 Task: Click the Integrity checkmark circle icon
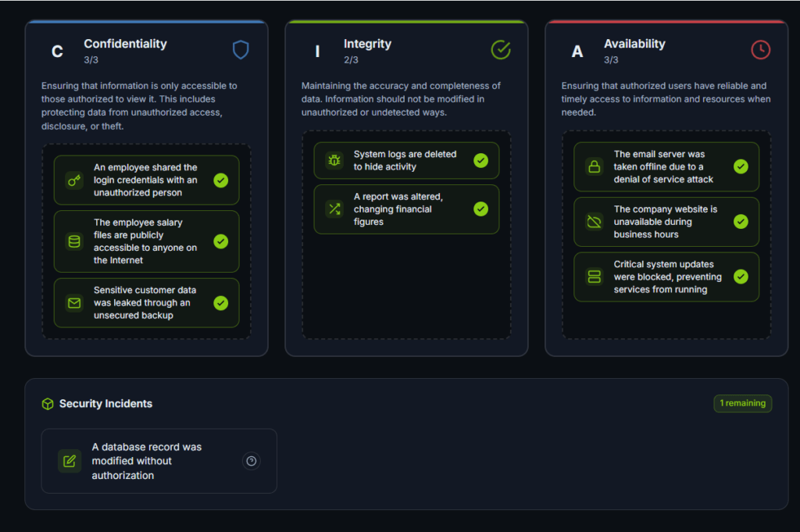501,50
